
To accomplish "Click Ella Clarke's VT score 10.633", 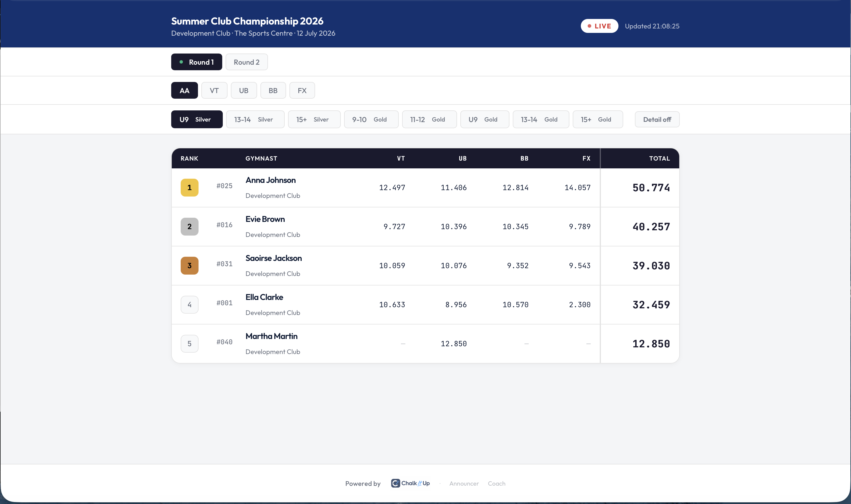I will click(x=392, y=305).
